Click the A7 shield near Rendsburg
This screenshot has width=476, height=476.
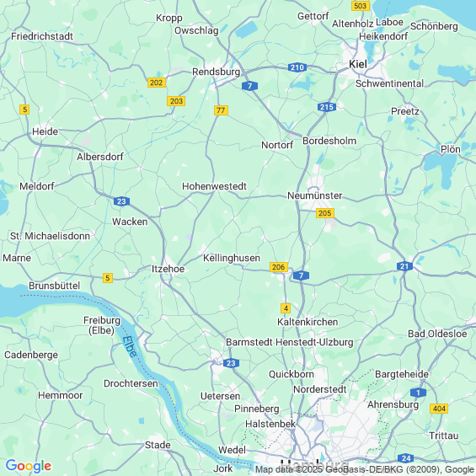click(x=250, y=86)
